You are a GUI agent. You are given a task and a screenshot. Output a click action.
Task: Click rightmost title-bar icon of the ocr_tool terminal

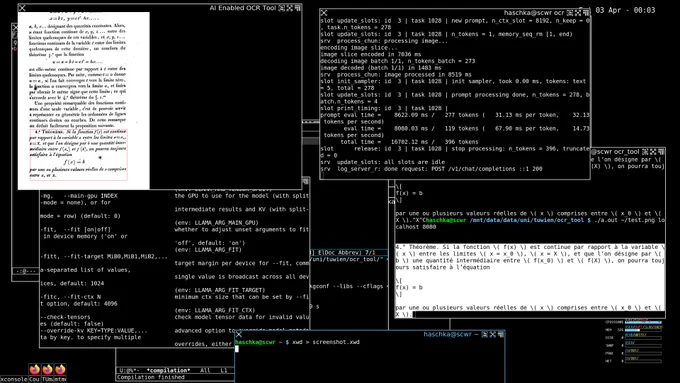(661, 152)
